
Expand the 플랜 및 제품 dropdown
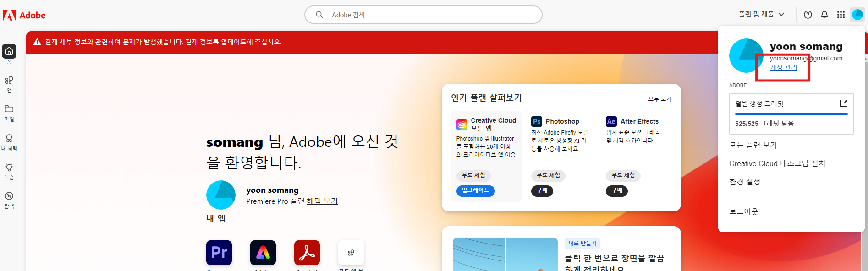coord(762,15)
